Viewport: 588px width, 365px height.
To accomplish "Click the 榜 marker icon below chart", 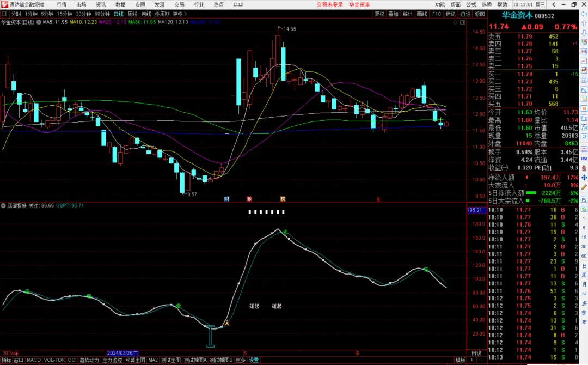I will 283,199.
